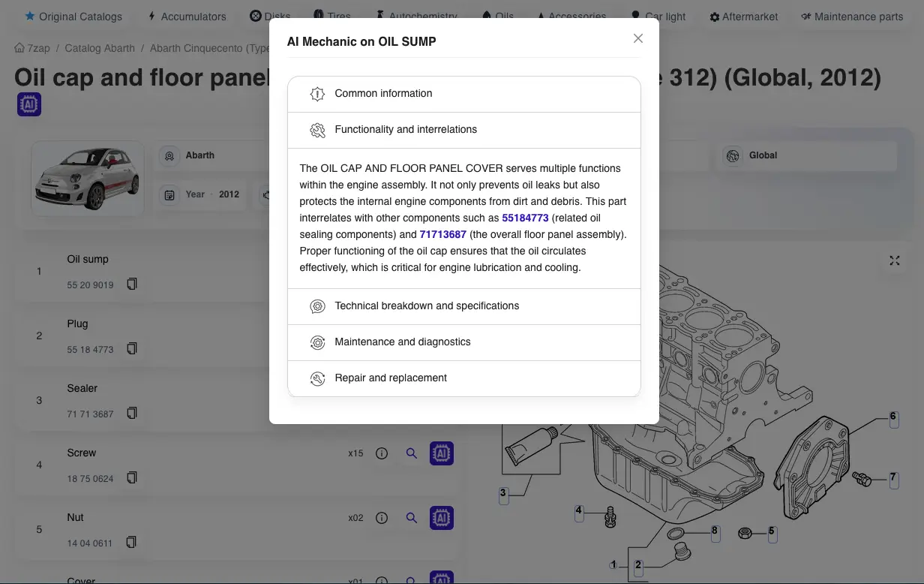Open part number 55184773 link

(x=525, y=218)
